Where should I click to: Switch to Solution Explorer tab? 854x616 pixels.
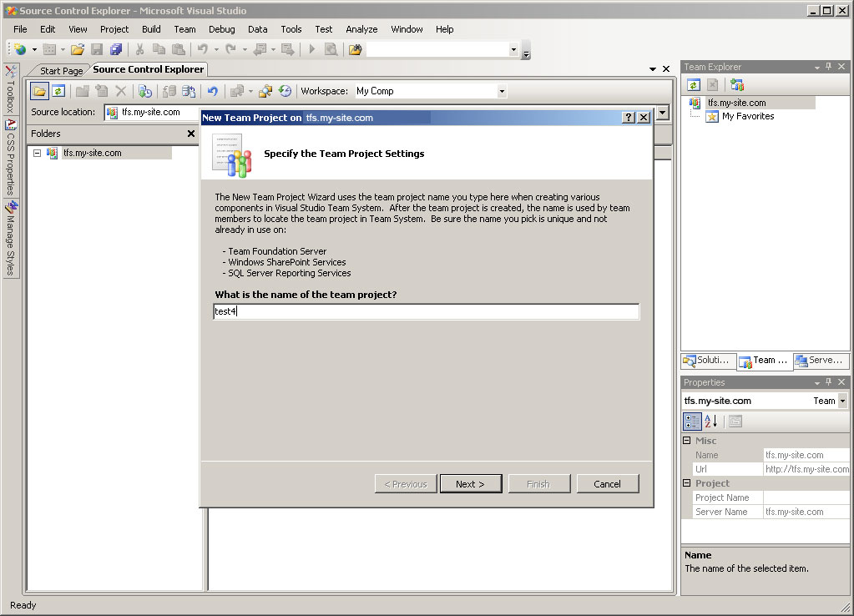[707, 360]
